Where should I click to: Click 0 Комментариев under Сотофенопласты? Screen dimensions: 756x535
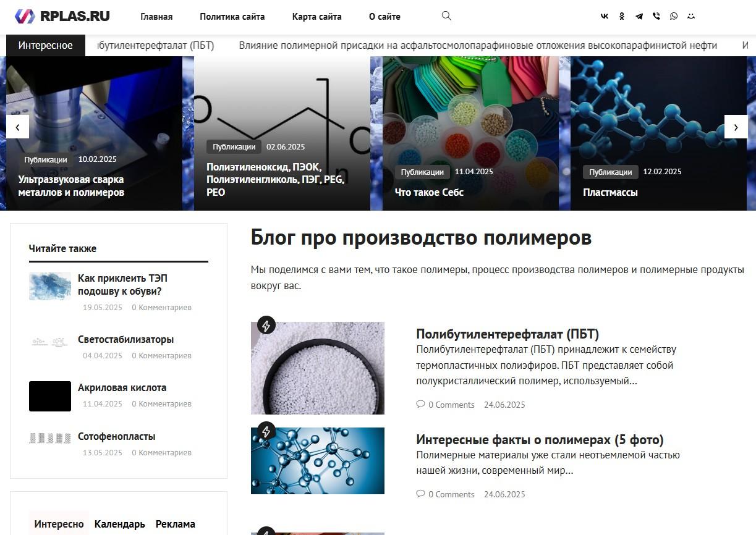coord(161,452)
